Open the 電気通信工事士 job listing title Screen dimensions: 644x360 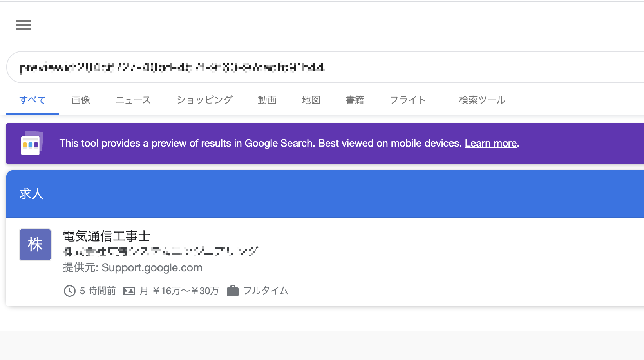tap(107, 236)
